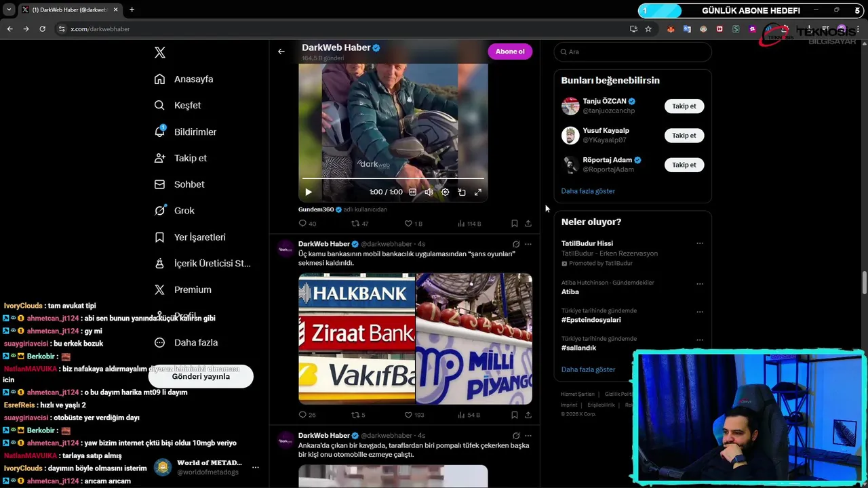Screen dimensions: 868x488
Task: Follow Yusuf Kayaalp with Takip et
Action: point(684,136)
